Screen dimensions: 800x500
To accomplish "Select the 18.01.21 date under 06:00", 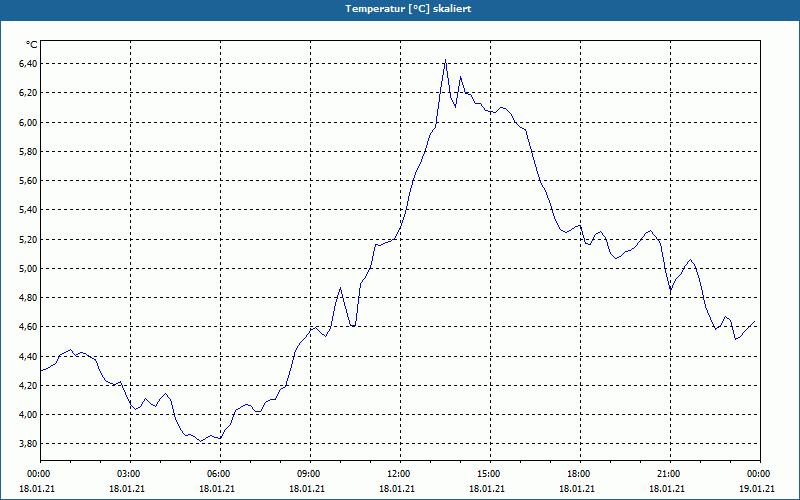I will click(x=217, y=489).
